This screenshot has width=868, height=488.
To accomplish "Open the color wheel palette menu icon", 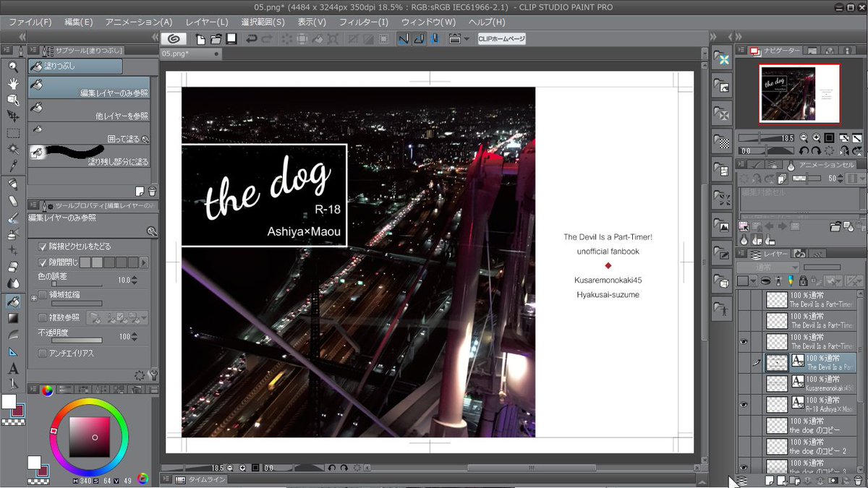I will pos(33,390).
